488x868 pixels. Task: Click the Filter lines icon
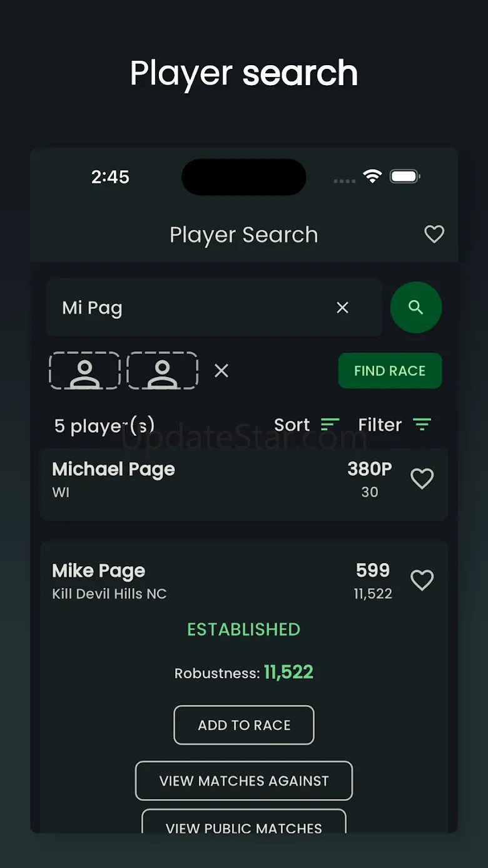coord(422,425)
